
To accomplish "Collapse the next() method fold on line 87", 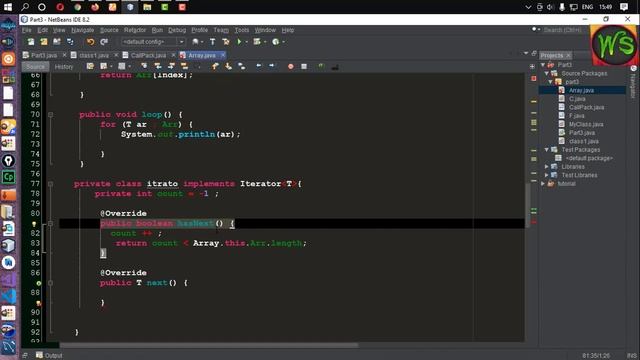I will pyautogui.click(x=51, y=283).
